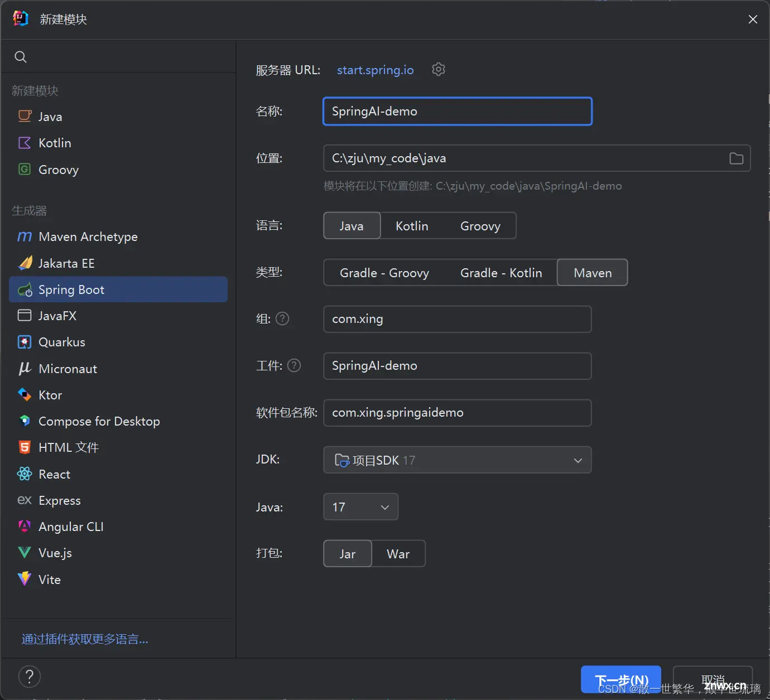
Task: Click the Compose for Desktop icon
Action: (25, 421)
